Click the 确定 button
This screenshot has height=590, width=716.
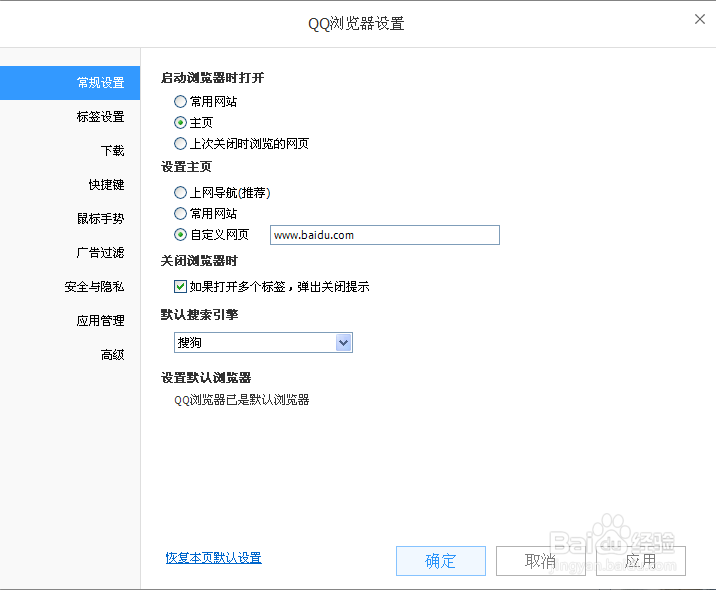tap(441, 561)
